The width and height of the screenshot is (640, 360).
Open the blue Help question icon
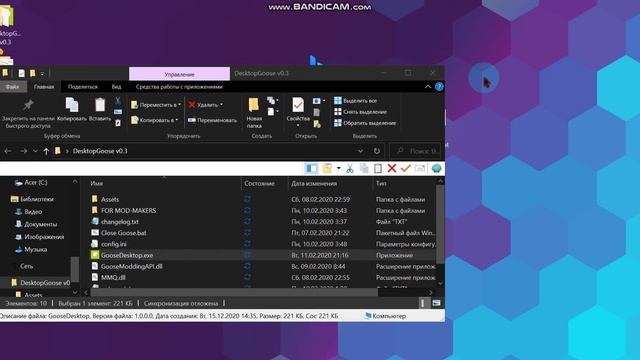tap(439, 87)
